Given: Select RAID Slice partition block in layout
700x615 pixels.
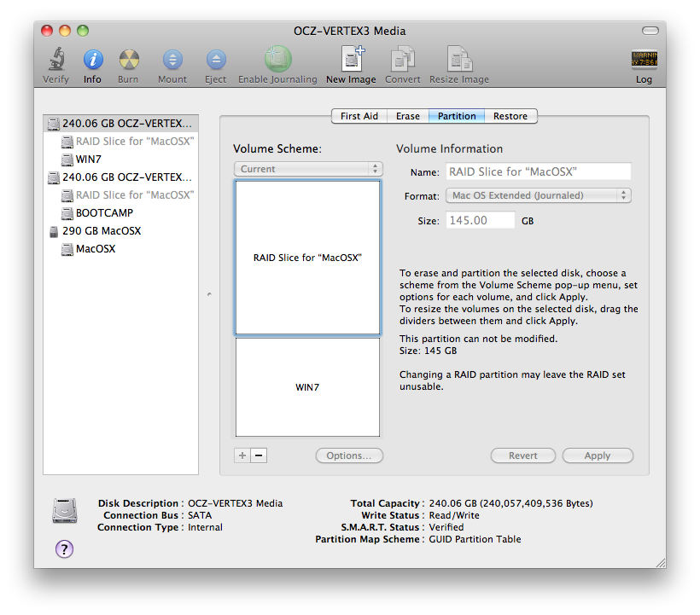Looking at the screenshot, I should 307,258.
